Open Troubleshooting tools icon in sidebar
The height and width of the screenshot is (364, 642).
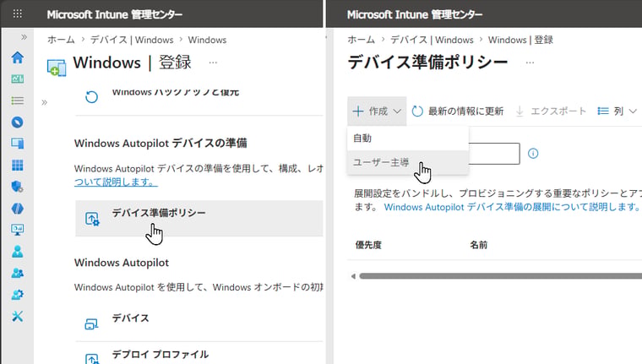(17, 316)
